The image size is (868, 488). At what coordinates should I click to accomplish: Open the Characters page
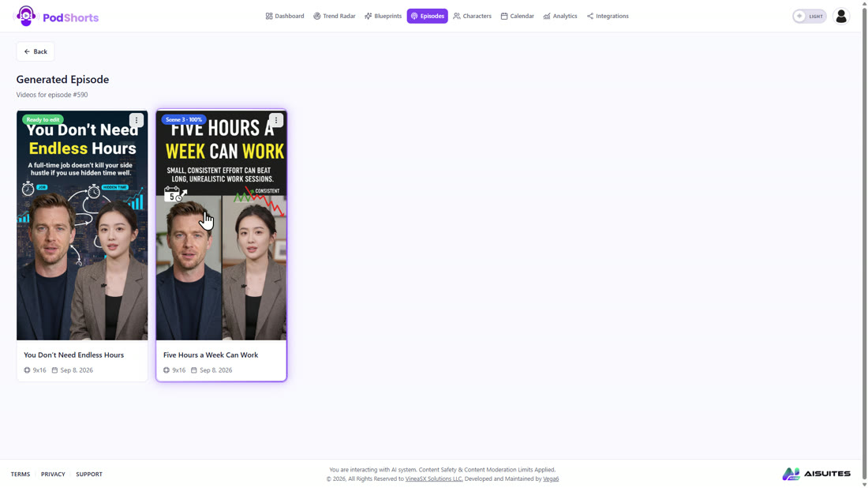point(472,16)
